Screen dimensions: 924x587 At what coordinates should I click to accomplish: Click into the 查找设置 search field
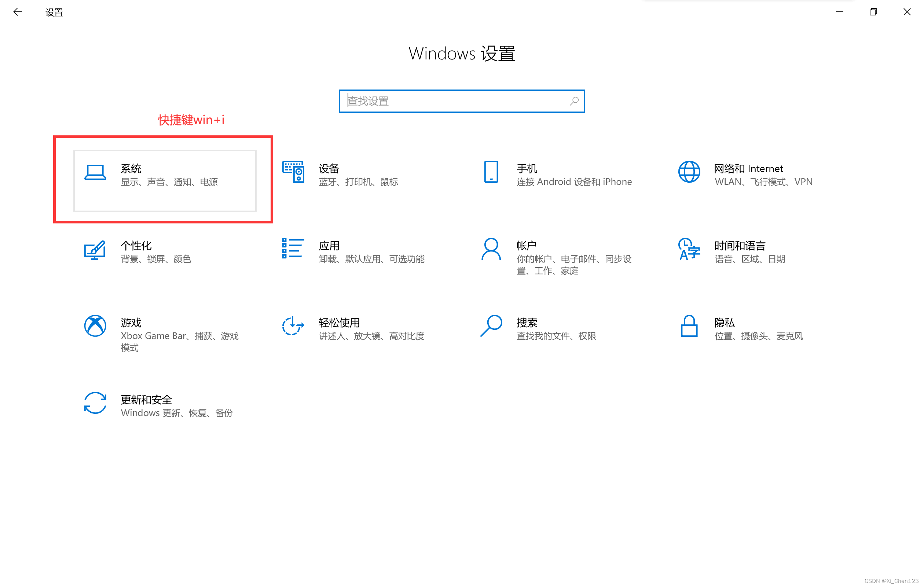(462, 101)
